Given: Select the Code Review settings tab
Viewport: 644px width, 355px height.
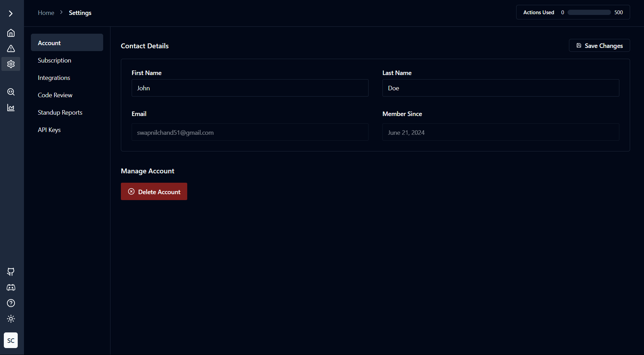Looking at the screenshot, I should 67,95.
